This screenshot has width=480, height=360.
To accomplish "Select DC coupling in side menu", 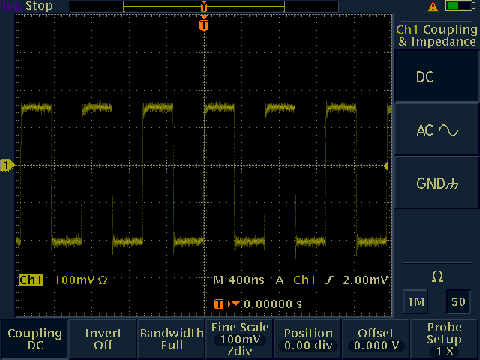I will point(437,77).
